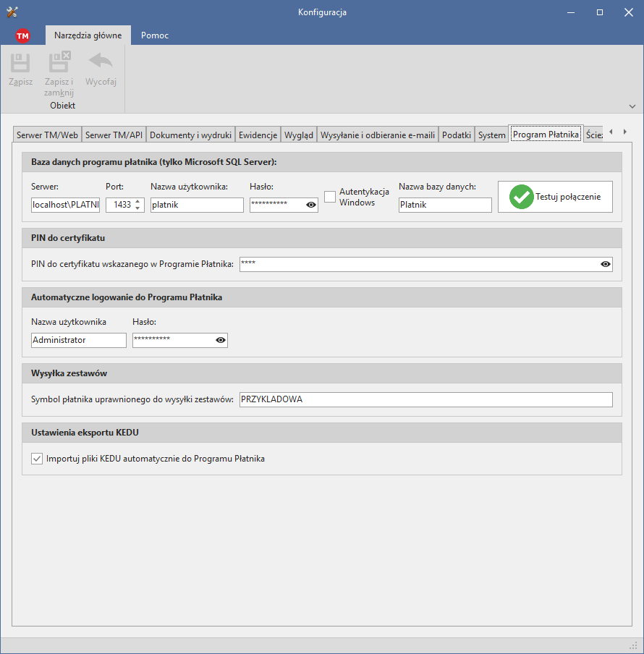Click the Testuj połączenie button
644x654 pixels.
click(x=555, y=197)
